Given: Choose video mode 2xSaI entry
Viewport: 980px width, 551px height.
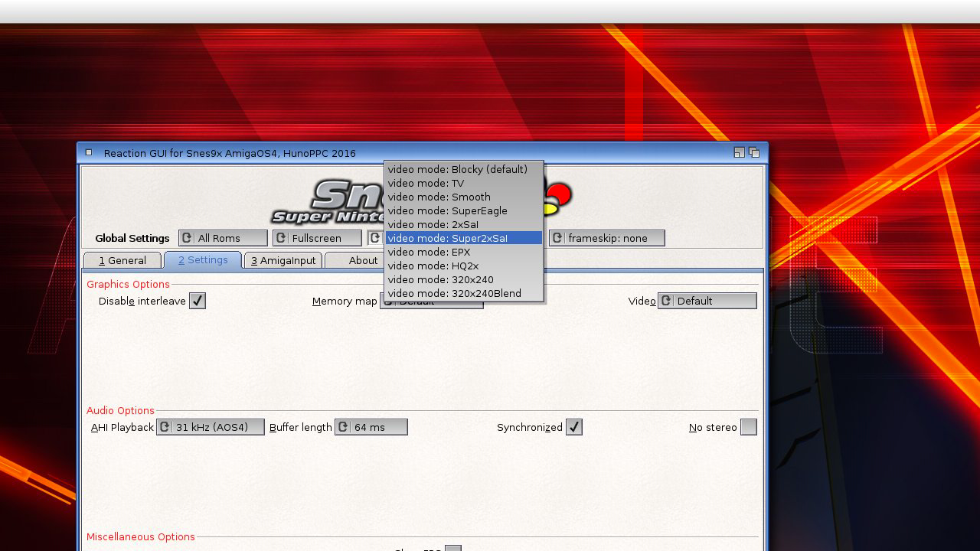Looking at the screenshot, I should click(464, 224).
